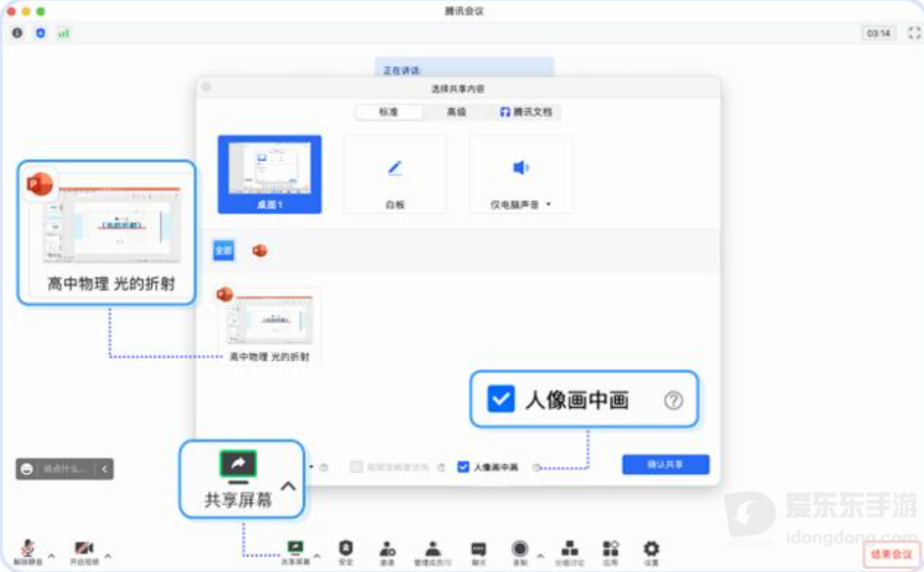Toggle the 人像画中画 checkbox
The image size is (924, 572).
point(463,467)
